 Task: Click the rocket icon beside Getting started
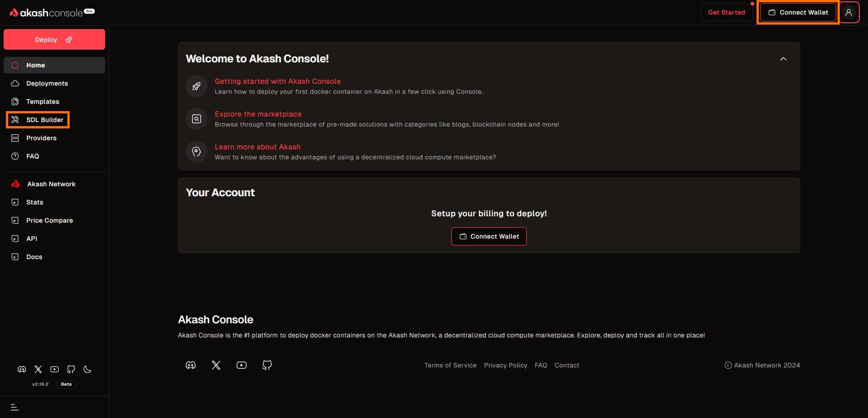(197, 86)
